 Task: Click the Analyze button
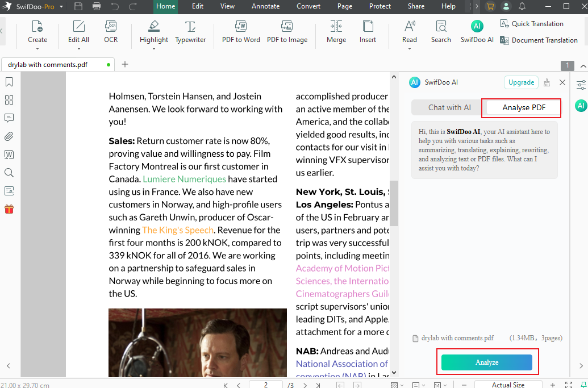(487, 362)
